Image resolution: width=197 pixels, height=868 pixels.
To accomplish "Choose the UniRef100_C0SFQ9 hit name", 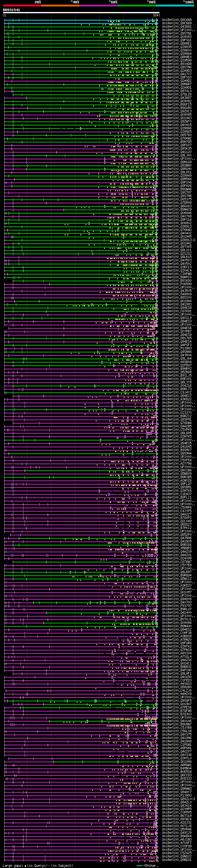I will [176, 846].
